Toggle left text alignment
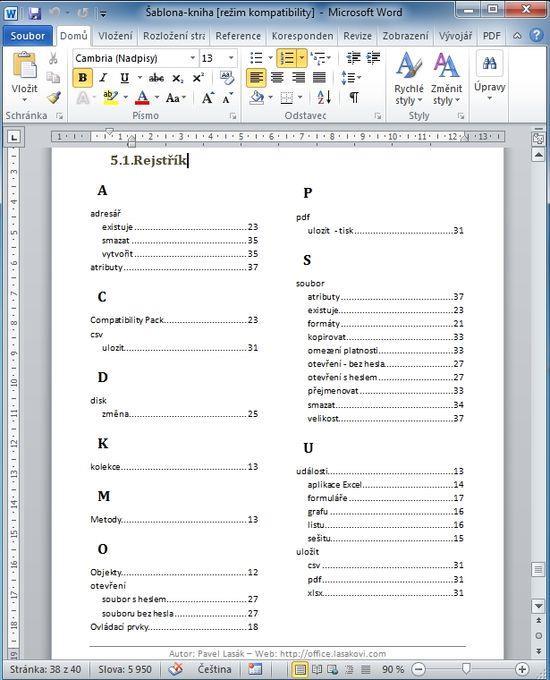 coord(256,78)
